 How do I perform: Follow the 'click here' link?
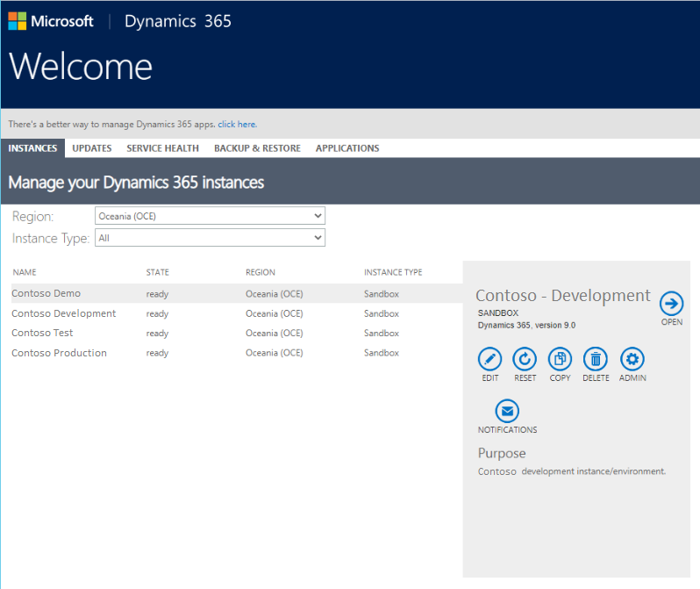tap(237, 125)
